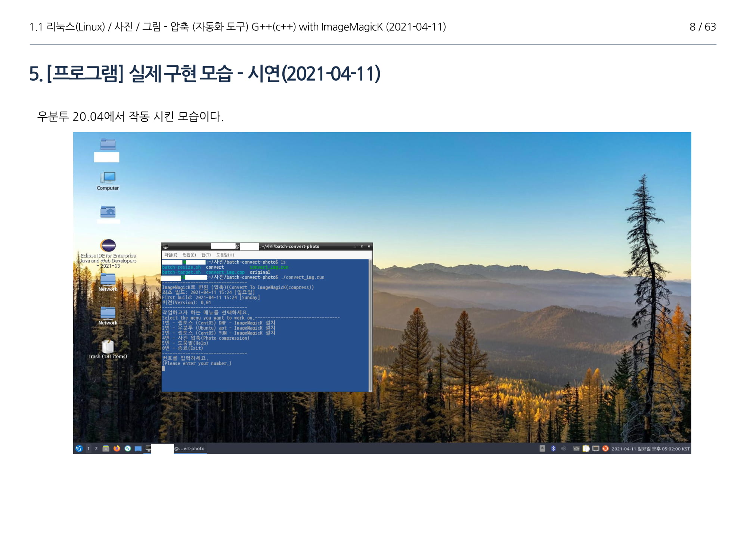The image size is (747, 560).
Task: Click the date and time clock
Action: [x=650, y=448]
